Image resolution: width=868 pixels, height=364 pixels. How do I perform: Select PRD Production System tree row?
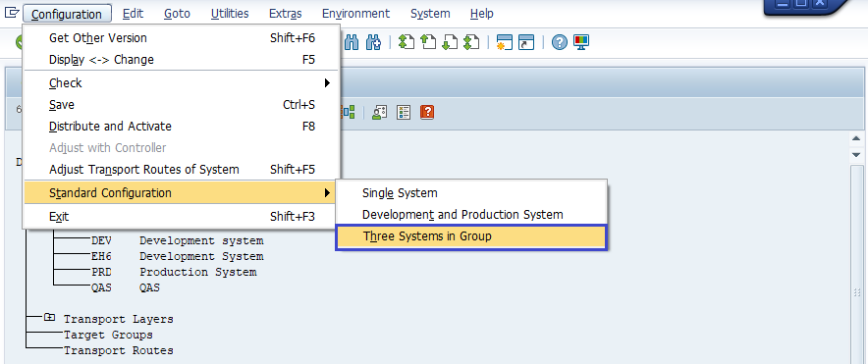pos(174,272)
